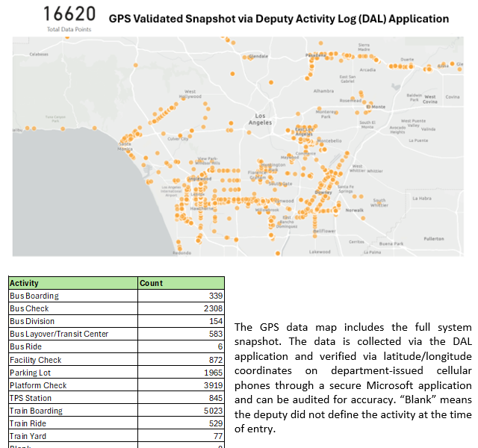Click the GPS Validated Snapshot title
Screen dimensions: 478x448
279,19
